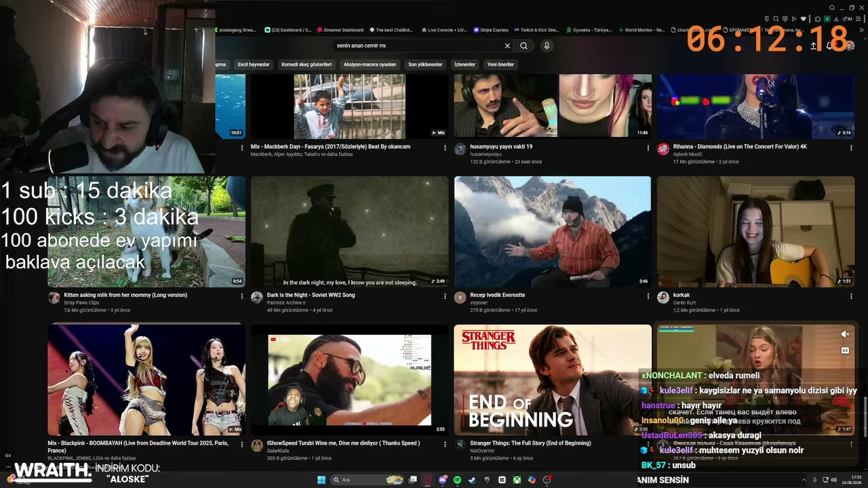Switch to the 'Oyuneks - Türkiye' browser tab

(x=588, y=30)
